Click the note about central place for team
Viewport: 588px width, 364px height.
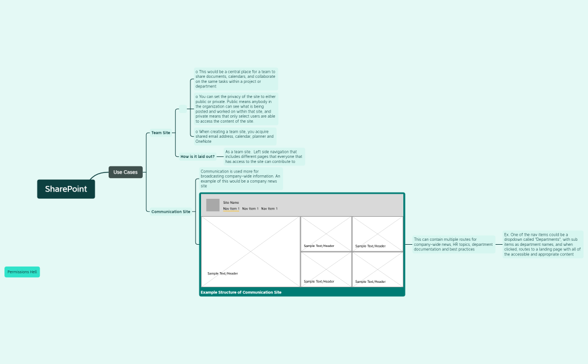[235, 79]
